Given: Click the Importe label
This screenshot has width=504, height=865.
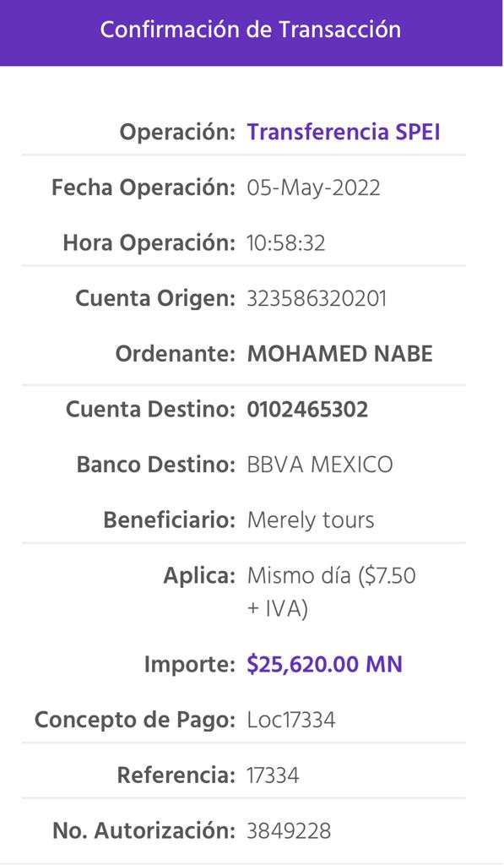Looking at the screenshot, I should pyautogui.click(x=190, y=665).
